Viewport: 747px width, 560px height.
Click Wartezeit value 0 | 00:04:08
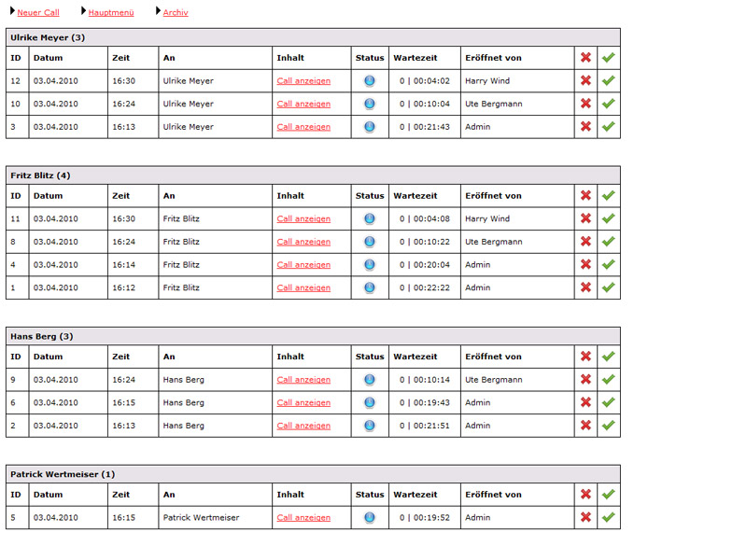425,219
